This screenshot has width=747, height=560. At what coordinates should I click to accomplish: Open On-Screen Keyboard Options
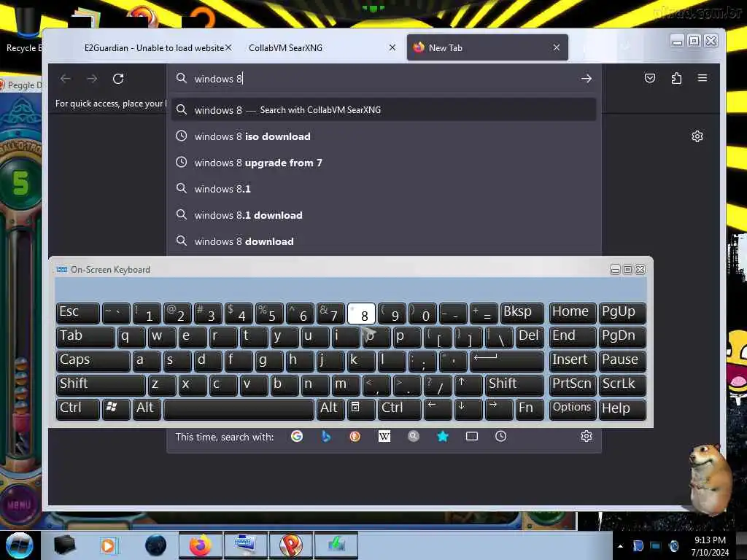[572, 409]
